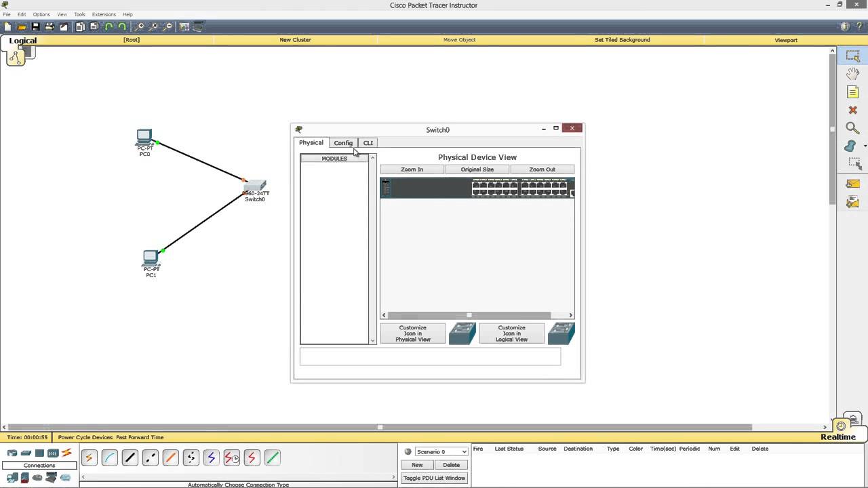Click Zoom Out in Physical Device View
Viewport: 868px width, 488px height.
click(542, 169)
